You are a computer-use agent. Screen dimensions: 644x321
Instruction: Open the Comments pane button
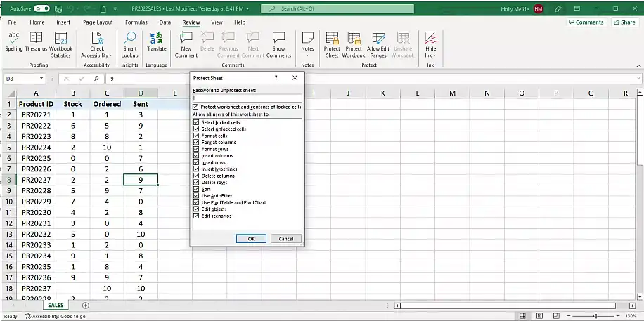coord(586,22)
